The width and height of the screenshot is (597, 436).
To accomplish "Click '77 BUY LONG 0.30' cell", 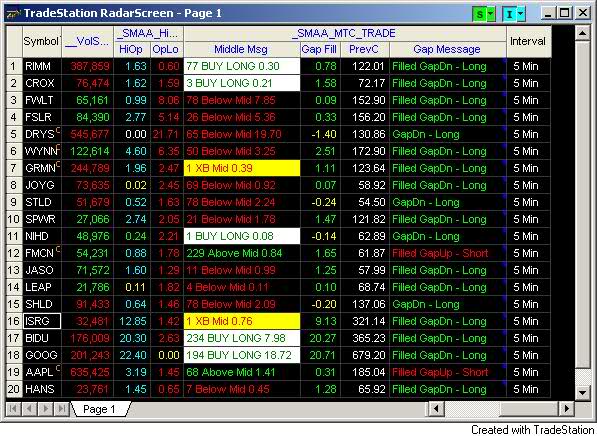I will 242,66.
